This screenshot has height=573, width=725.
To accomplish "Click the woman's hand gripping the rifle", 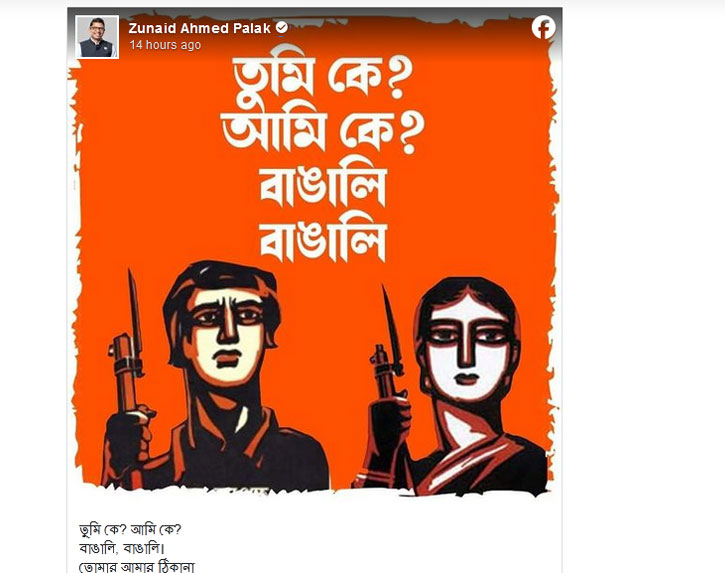I will coord(391,423).
